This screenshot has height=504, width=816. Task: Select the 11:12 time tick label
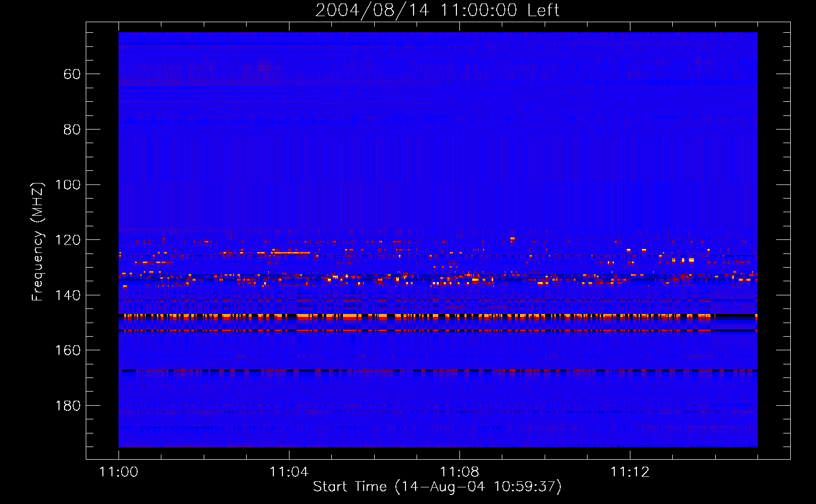pos(630,472)
